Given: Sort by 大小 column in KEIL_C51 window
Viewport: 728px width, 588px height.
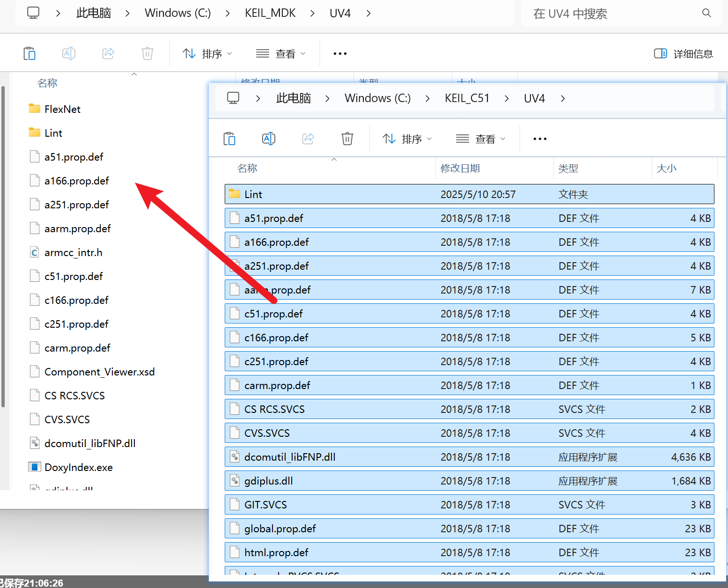Looking at the screenshot, I should coord(667,169).
